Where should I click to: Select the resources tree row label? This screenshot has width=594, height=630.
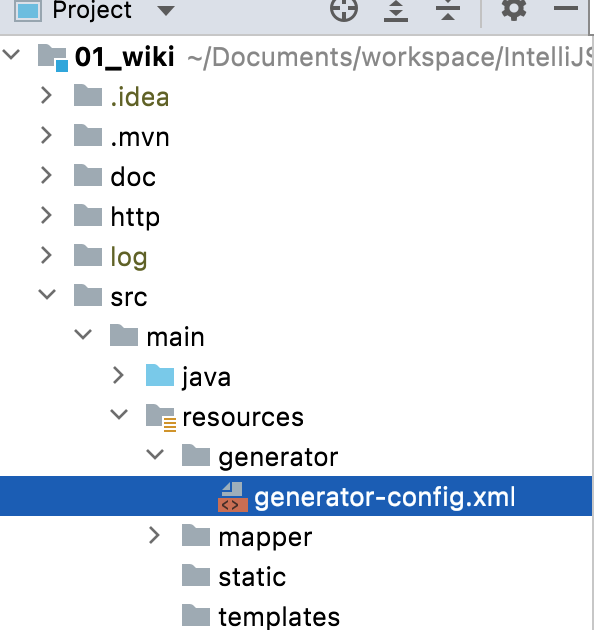[243, 417]
